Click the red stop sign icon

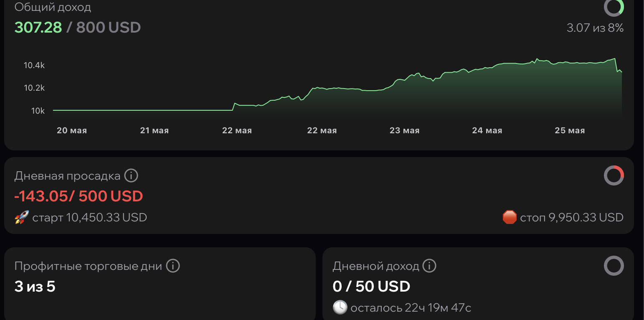point(510,218)
